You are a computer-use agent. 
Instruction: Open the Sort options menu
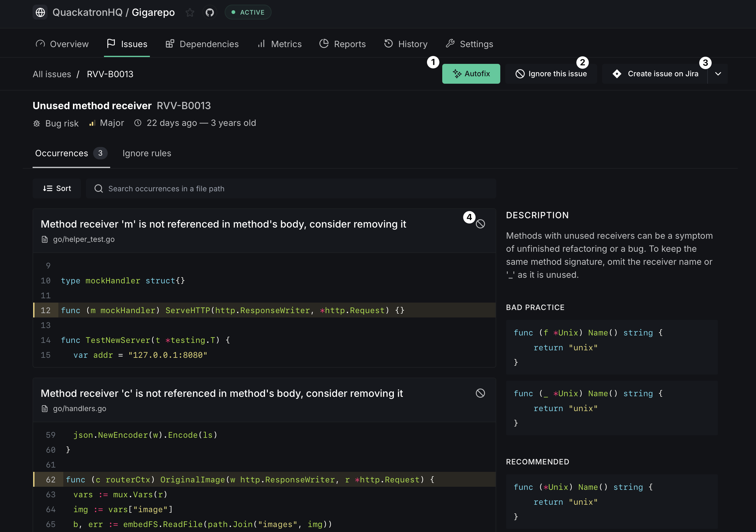[x=57, y=188]
